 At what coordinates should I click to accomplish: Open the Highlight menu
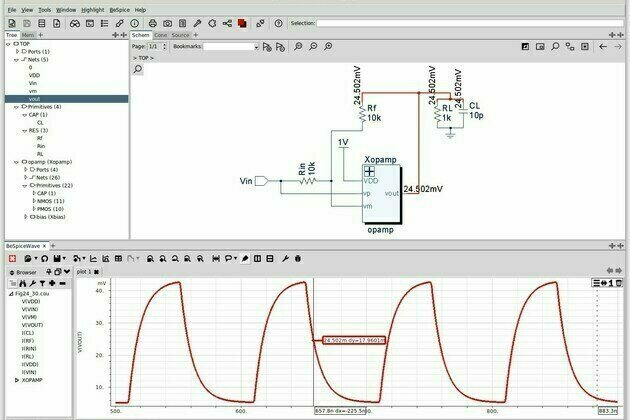[x=92, y=10]
